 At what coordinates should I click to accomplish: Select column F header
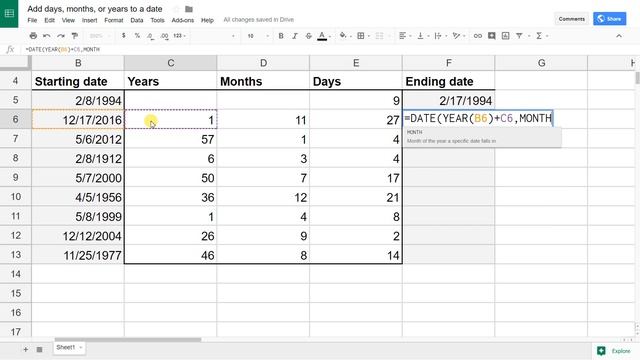[x=449, y=63]
